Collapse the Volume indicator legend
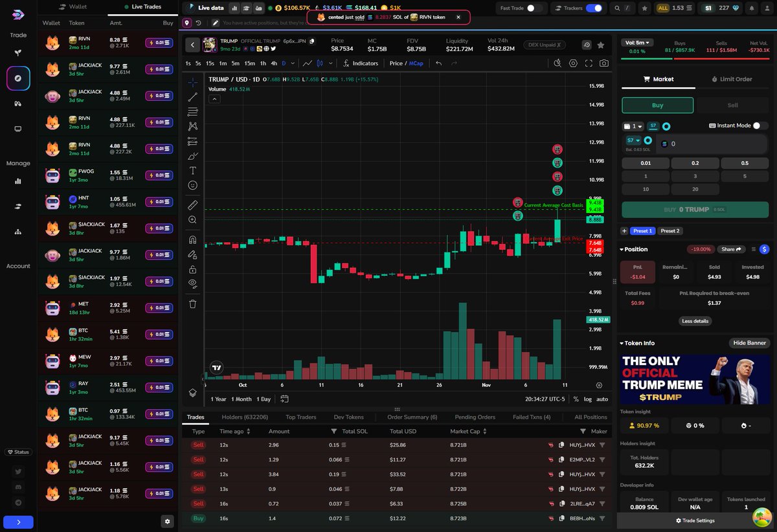Image resolution: width=777 pixels, height=532 pixels. click(214, 99)
